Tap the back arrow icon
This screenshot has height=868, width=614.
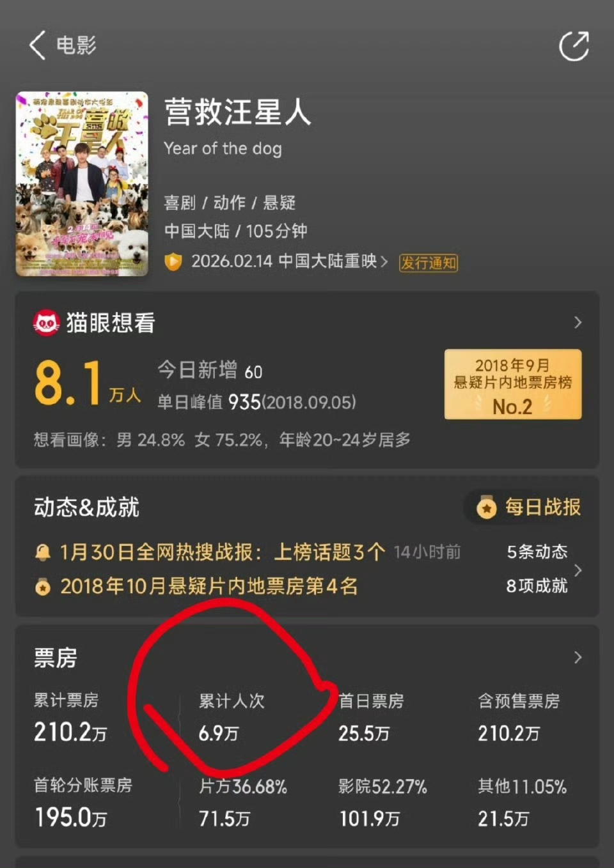[37, 45]
